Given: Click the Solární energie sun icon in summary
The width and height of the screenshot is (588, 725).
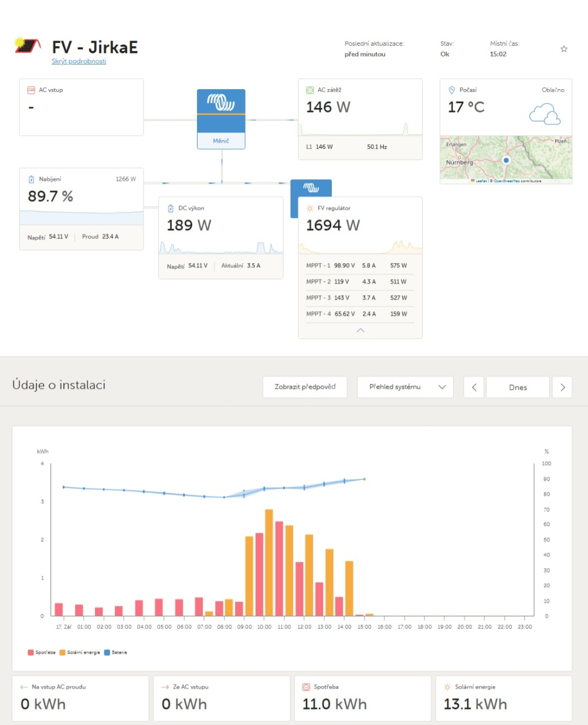Looking at the screenshot, I should [447, 687].
